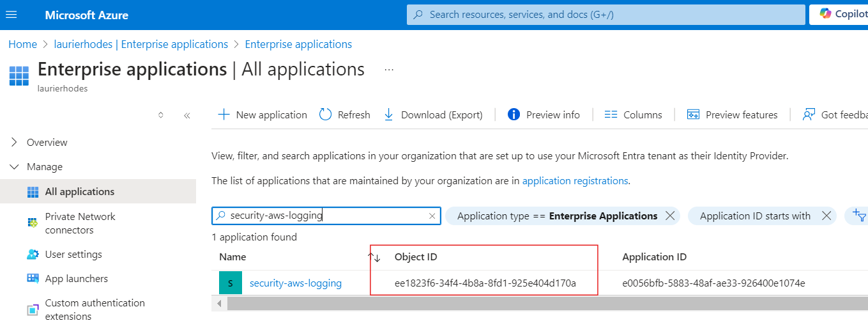Click the sidebar expand/collapse sort arrows icon
The width and height of the screenshot is (868, 323).
click(161, 115)
